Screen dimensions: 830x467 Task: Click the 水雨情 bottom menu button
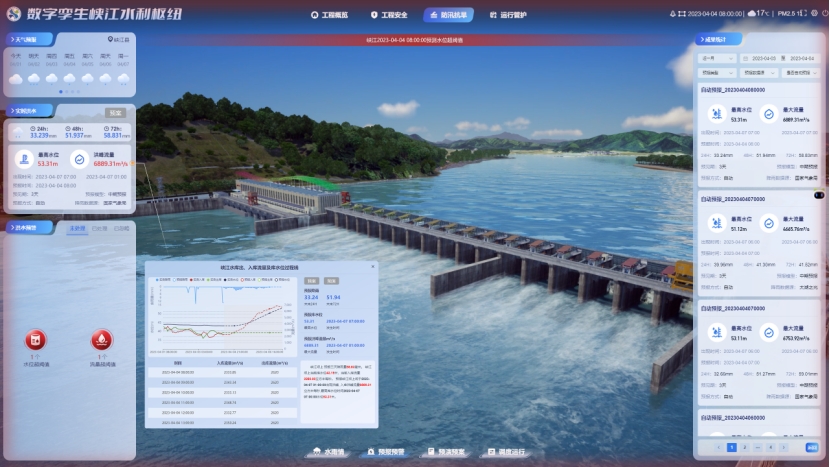click(329, 452)
